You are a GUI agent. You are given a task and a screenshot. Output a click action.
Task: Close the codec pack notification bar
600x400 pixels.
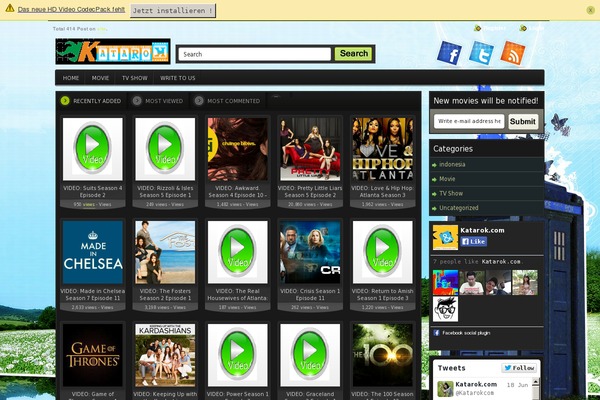(590, 10)
